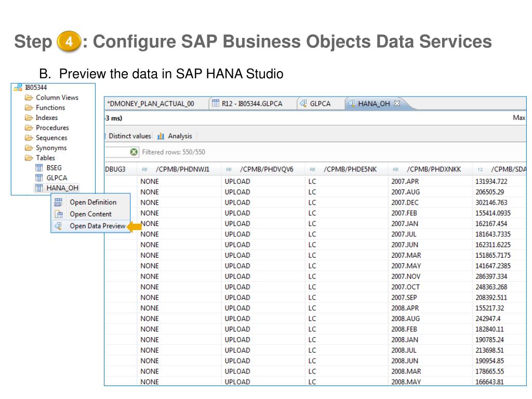Clear the filter with green X icon

coord(134,152)
